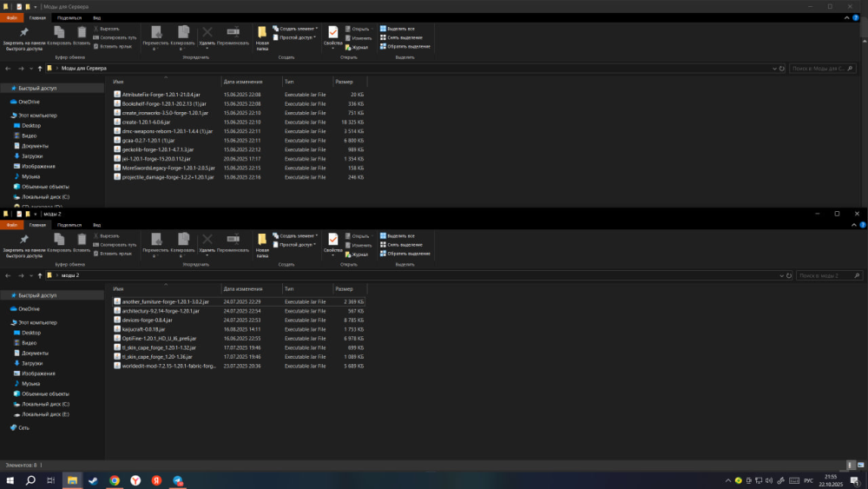
Task: Click Переименовать in 'моды 2' ribbon
Action: (233, 244)
